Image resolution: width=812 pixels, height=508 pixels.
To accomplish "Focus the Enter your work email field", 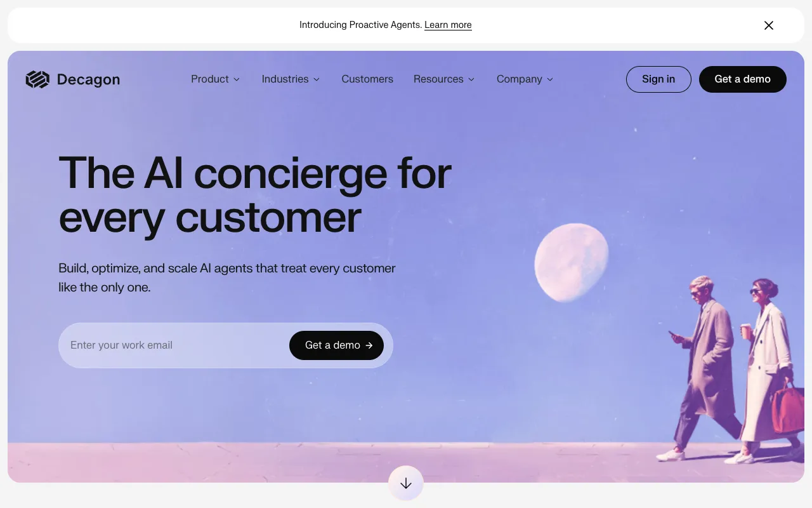I will coord(174,345).
